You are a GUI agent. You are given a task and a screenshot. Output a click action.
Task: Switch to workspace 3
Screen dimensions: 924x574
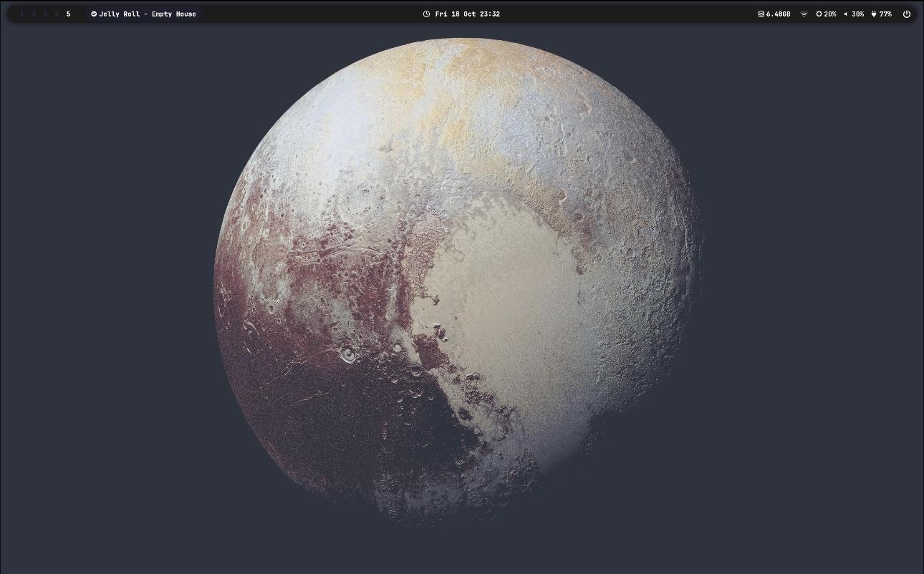coord(45,14)
